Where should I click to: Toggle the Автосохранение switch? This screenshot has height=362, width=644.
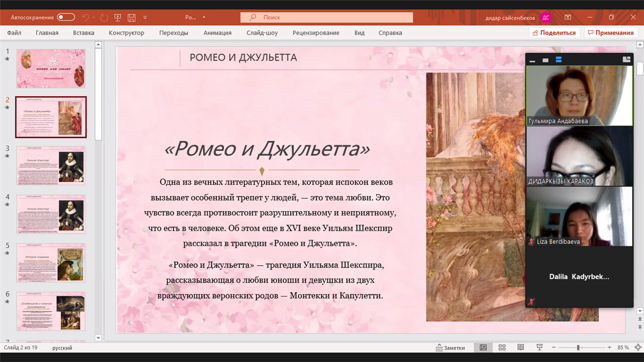tap(66, 17)
